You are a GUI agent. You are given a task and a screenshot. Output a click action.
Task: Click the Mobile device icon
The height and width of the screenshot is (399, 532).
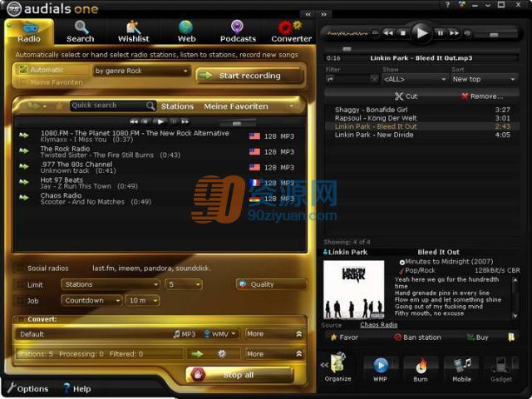tap(462, 369)
